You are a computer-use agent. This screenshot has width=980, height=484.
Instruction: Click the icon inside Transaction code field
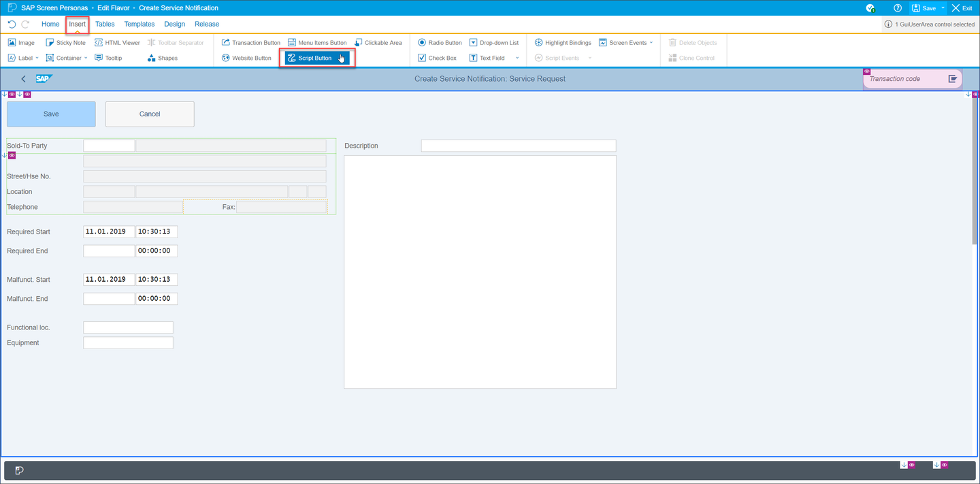click(953, 79)
